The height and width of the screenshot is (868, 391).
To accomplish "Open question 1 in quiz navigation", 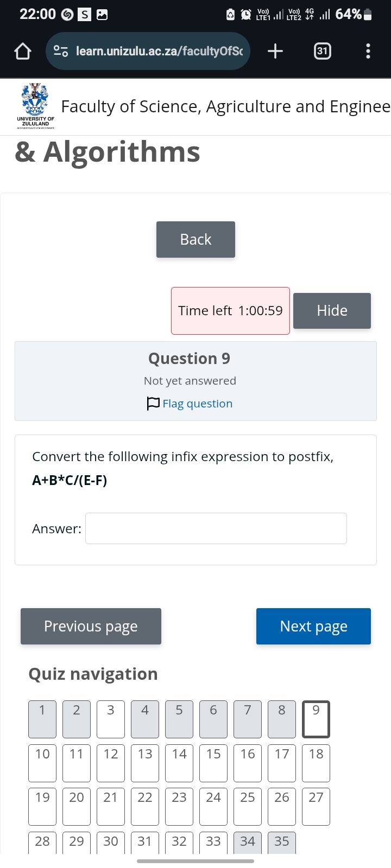I will point(42,719).
